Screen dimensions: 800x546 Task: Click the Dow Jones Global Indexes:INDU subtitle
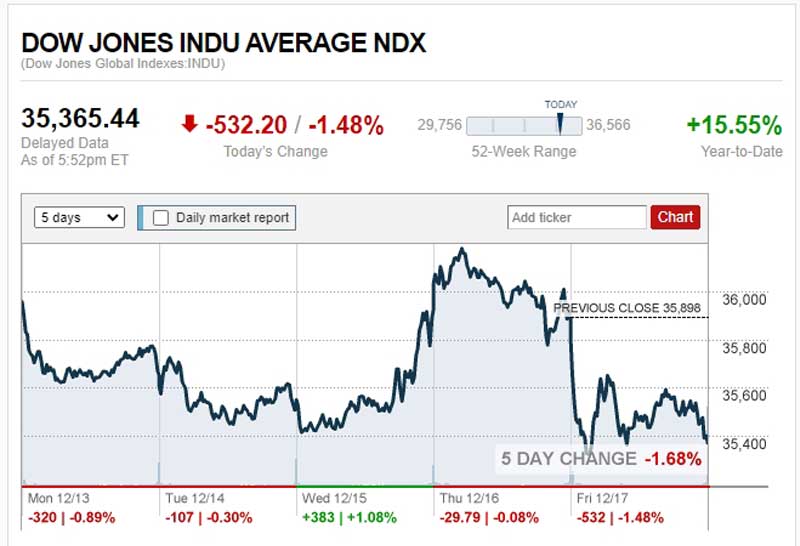point(123,65)
